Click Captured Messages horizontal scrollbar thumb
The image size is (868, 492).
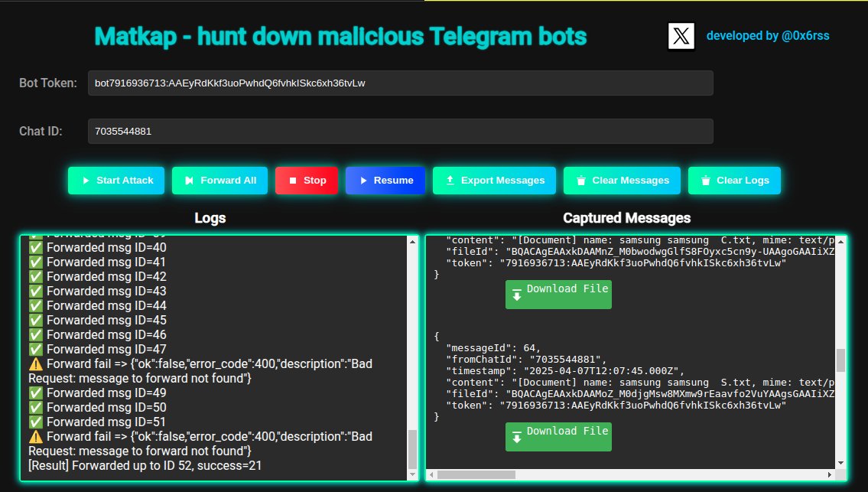tap(476, 475)
